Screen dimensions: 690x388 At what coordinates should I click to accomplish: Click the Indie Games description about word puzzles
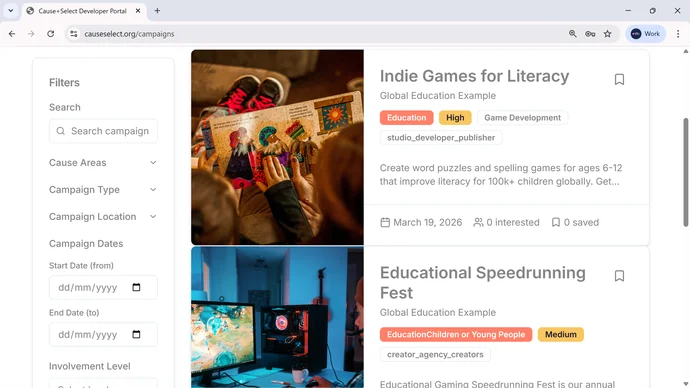tap(501, 175)
